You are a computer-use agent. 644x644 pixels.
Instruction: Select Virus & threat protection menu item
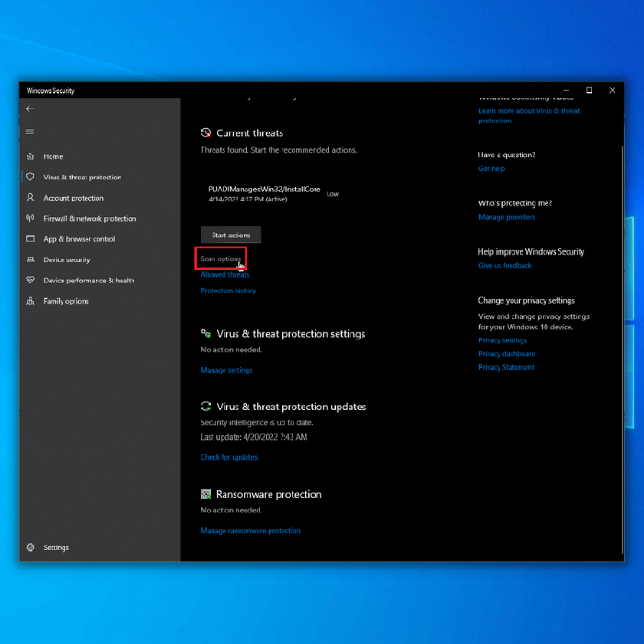tap(82, 178)
